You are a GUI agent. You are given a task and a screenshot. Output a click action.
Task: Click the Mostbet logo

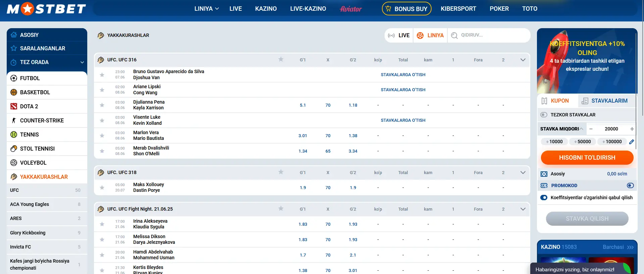(x=46, y=9)
